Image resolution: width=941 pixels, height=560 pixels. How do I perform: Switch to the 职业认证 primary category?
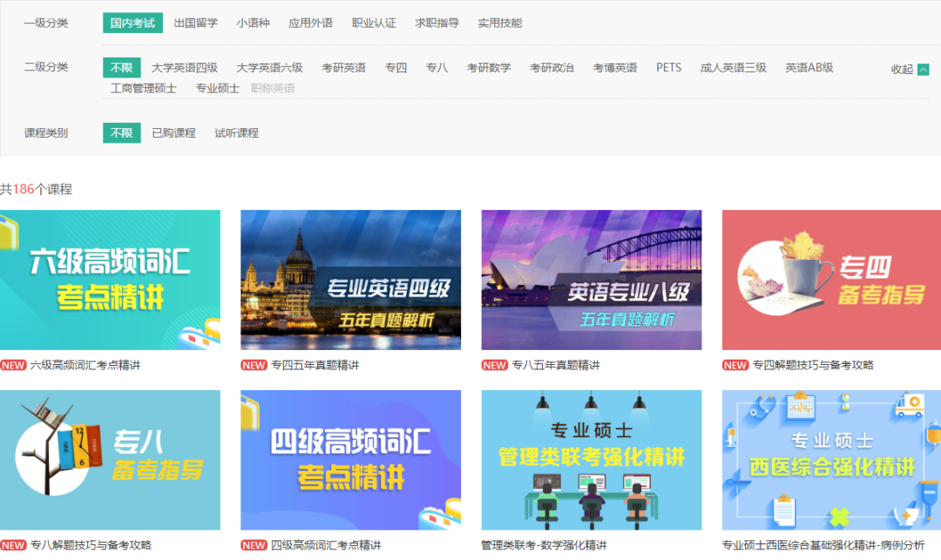click(374, 24)
